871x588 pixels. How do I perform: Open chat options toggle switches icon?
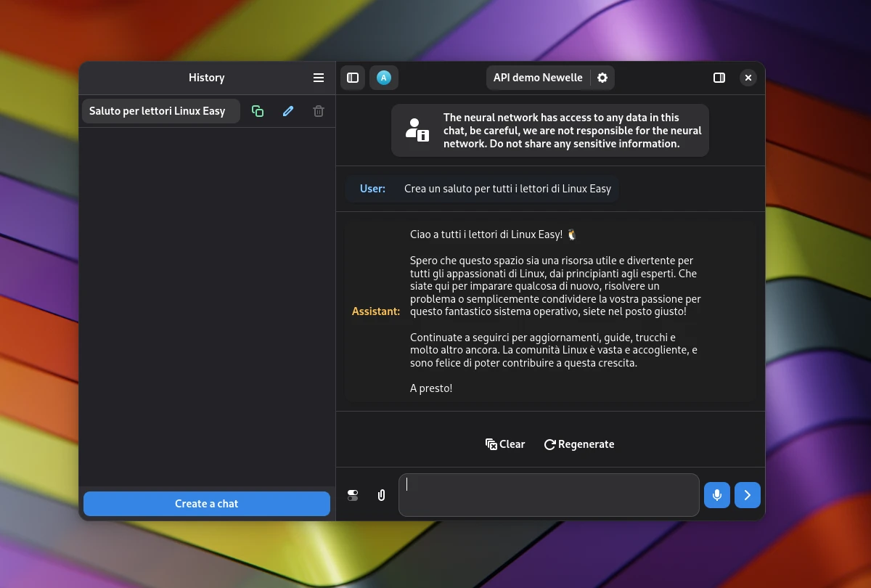pos(353,495)
